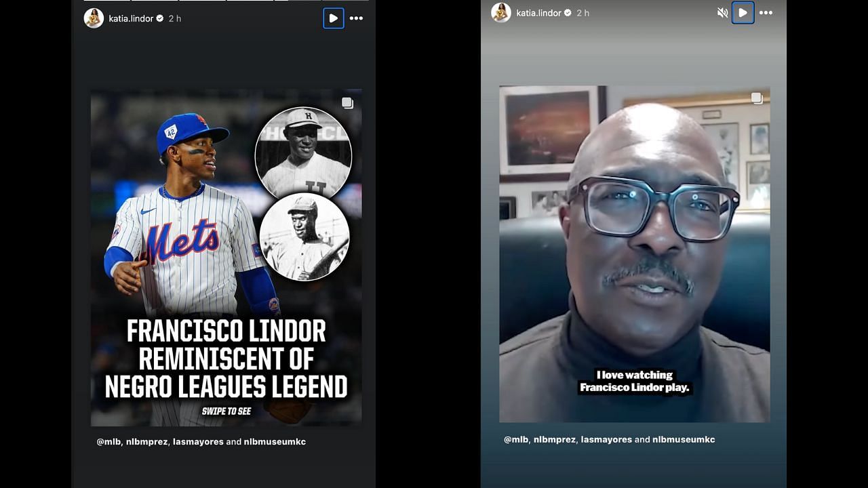Open katia.lindor avatar in the left story

tap(94, 18)
